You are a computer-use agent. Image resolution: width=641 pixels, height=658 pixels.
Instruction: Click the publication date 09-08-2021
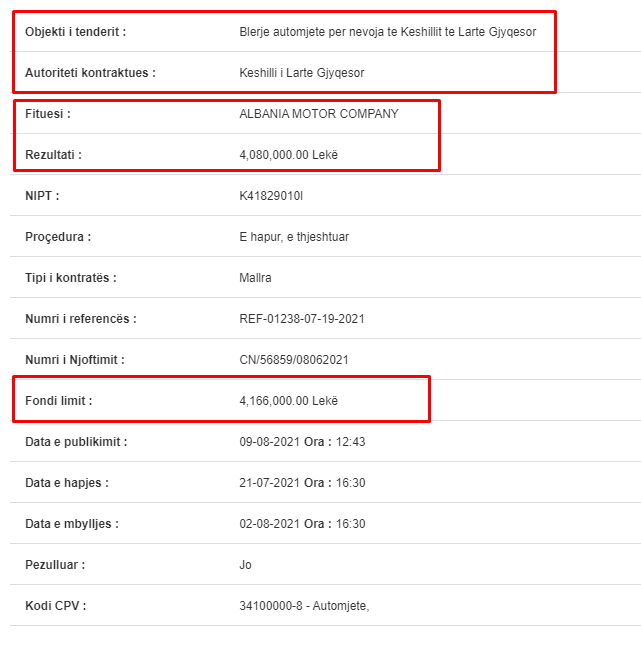point(269,442)
